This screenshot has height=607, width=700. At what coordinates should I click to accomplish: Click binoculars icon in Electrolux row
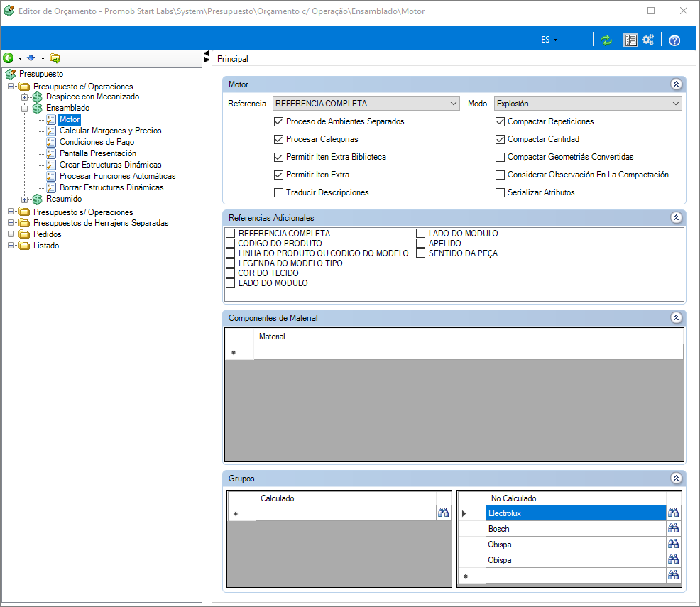pos(673,513)
